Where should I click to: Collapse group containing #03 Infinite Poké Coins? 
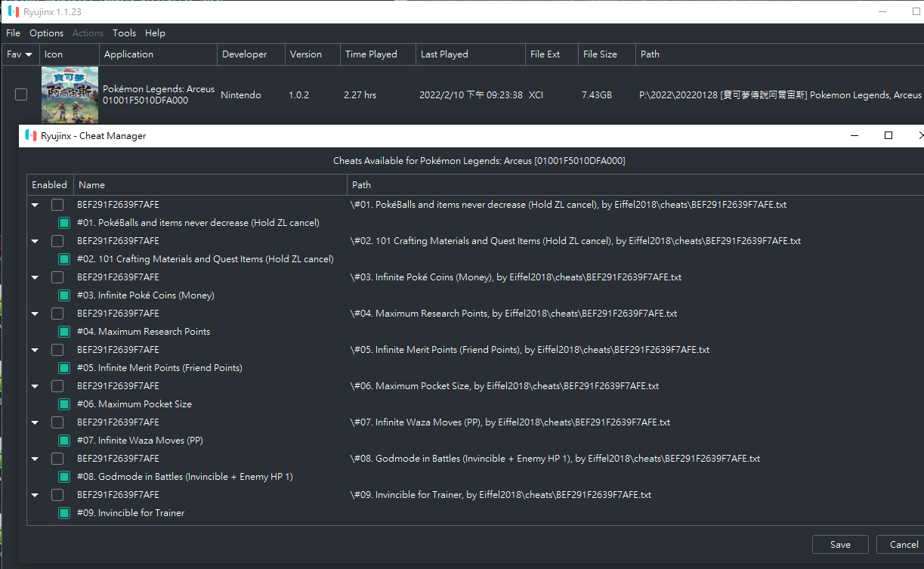35,277
